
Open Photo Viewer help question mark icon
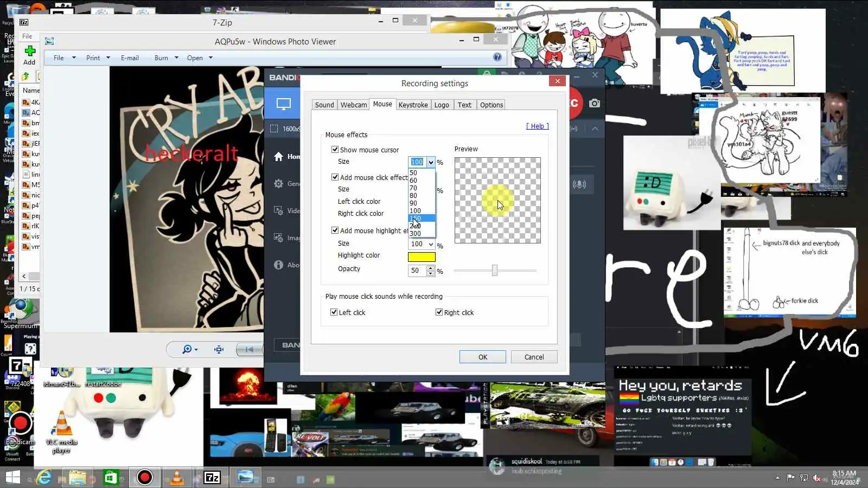[497, 57]
